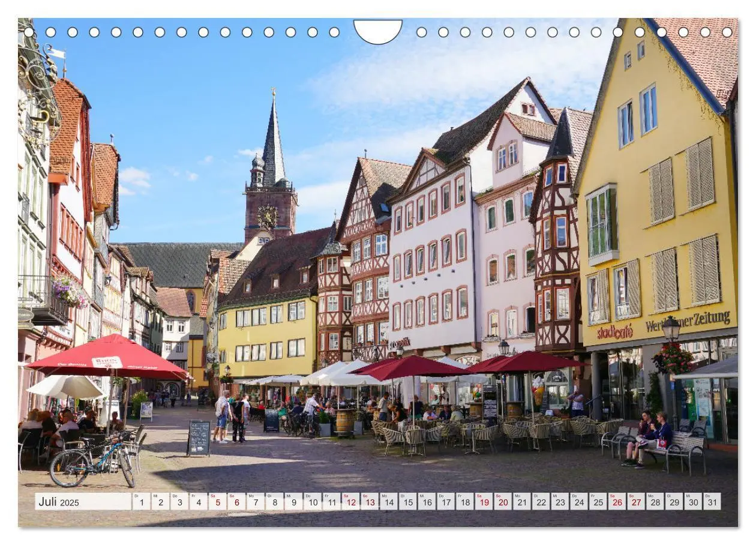
Task: Click the chalkboard sign on the street
Action: click(199, 438)
